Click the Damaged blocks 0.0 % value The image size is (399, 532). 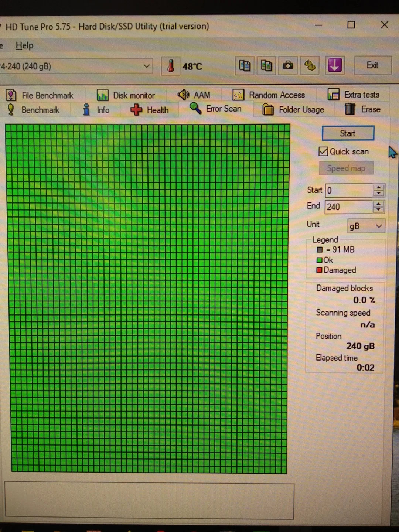point(364,300)
